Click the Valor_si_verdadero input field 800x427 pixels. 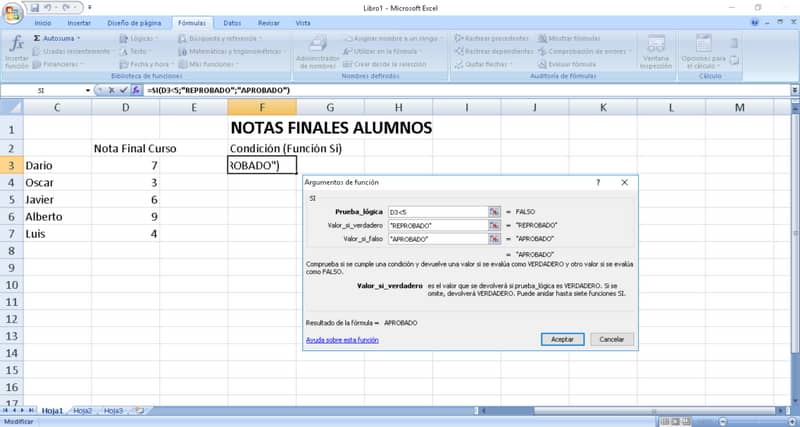(x=438, y=225)
